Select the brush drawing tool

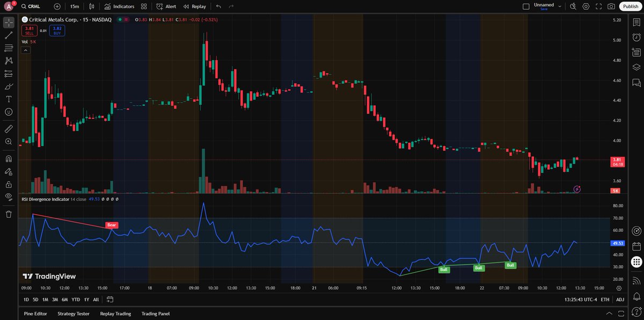point(9,86)
